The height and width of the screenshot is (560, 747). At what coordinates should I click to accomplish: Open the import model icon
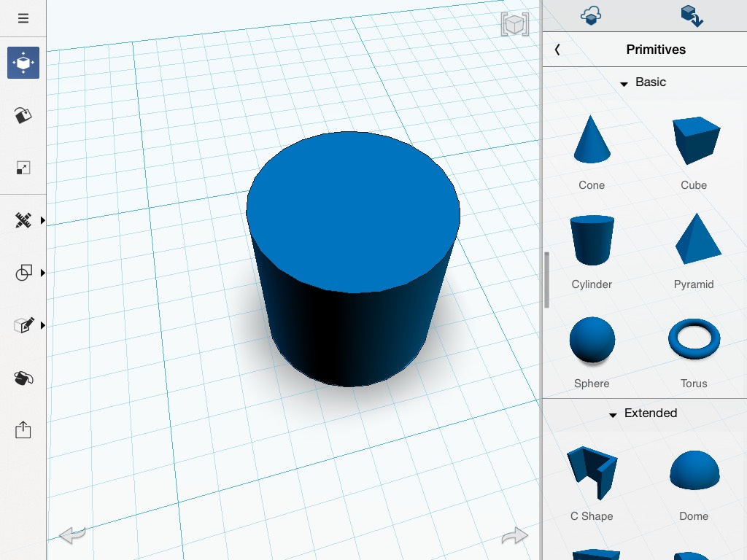tap(692, 16)
